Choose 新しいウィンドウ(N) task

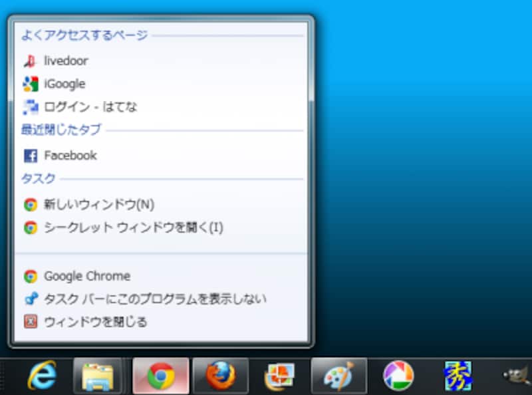coord(161,205)
